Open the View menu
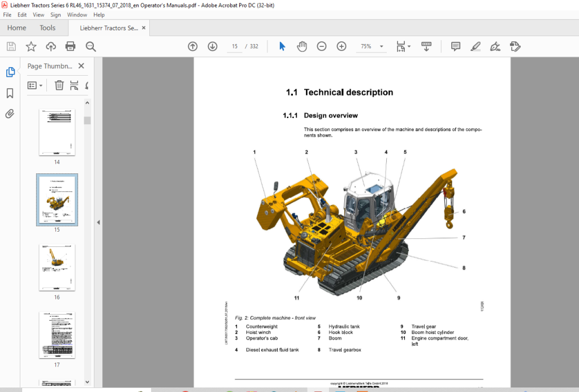Viewport: 579px width, 392px height. tap(38, 15)
